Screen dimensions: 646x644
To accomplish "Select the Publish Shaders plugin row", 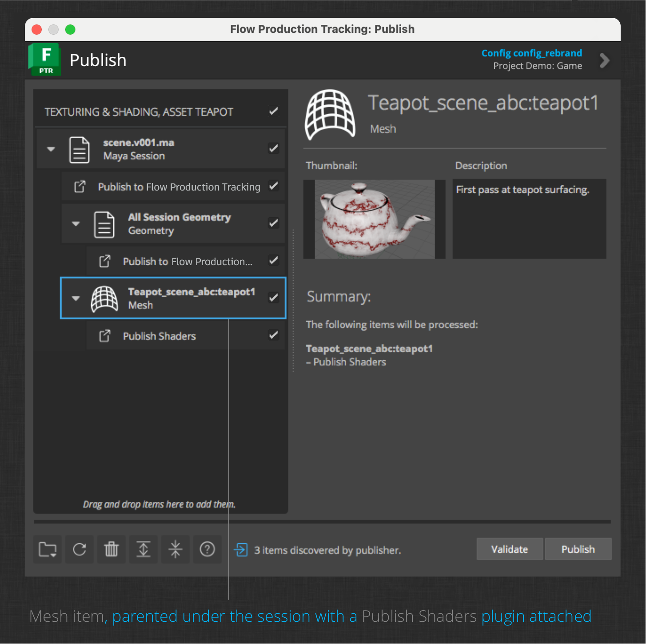I will pyautogui.click(x=185, y=336).
